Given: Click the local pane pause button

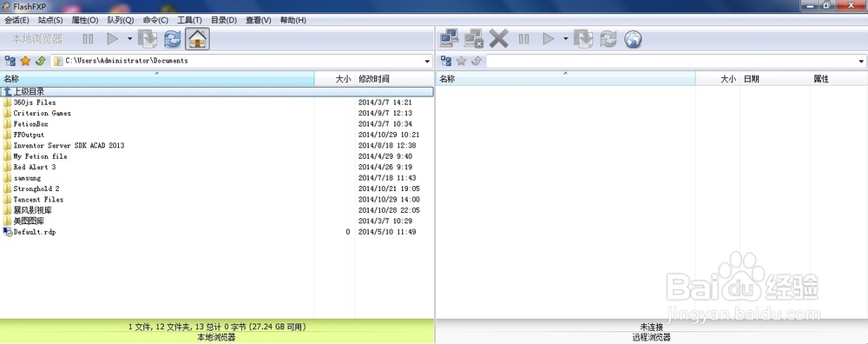Looking at the screenshot, I should coord(88,39).
